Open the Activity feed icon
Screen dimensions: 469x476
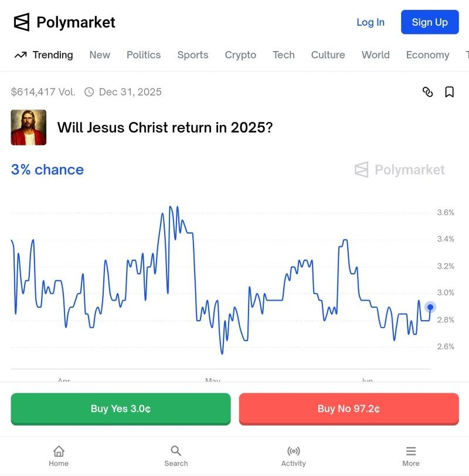point(293,455)
